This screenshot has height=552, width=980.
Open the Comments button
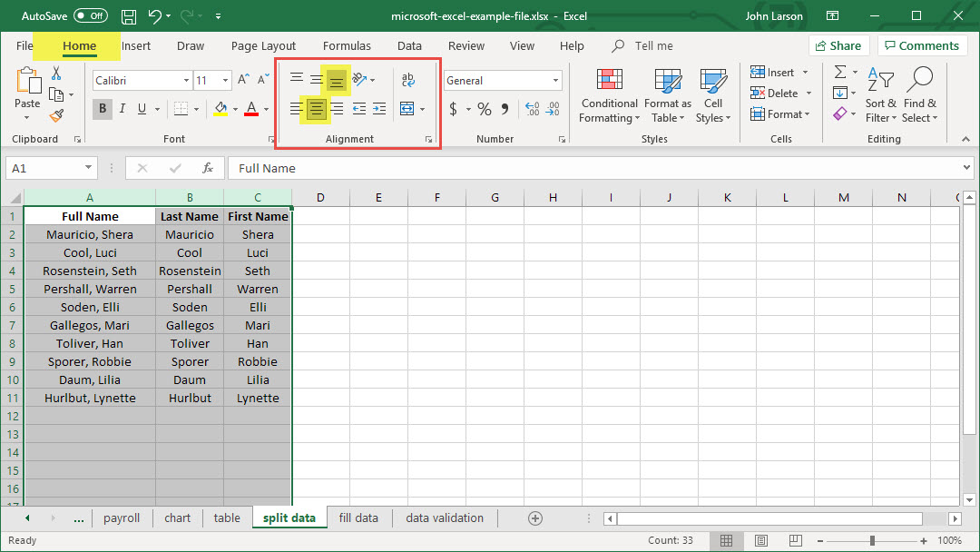921,45
